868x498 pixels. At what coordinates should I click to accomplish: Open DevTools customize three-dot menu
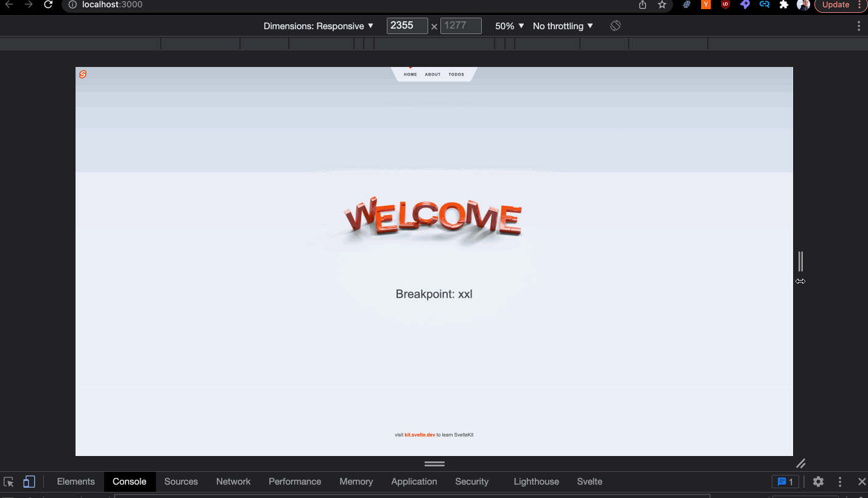pyautogui.click(x=840, y=482)
